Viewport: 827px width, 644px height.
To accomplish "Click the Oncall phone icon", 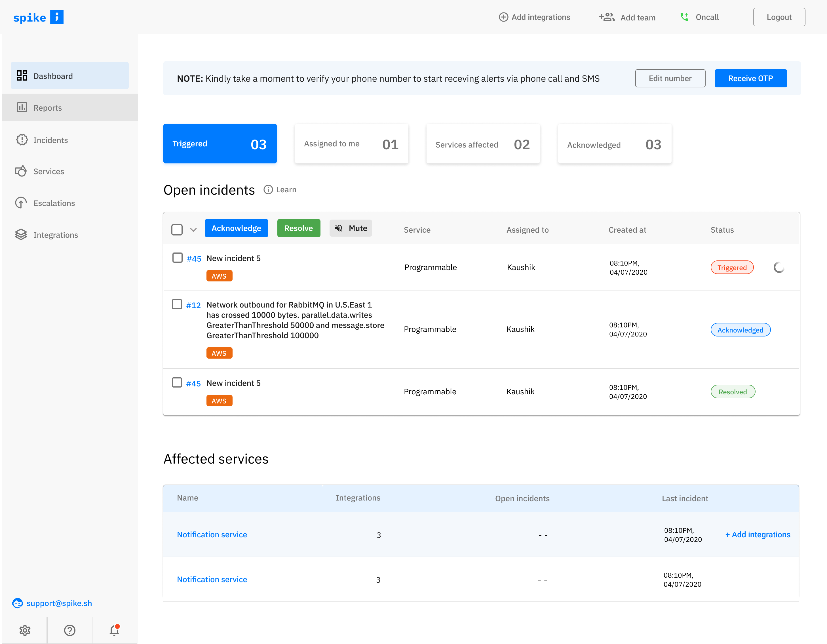I will (x=684, y=17).
